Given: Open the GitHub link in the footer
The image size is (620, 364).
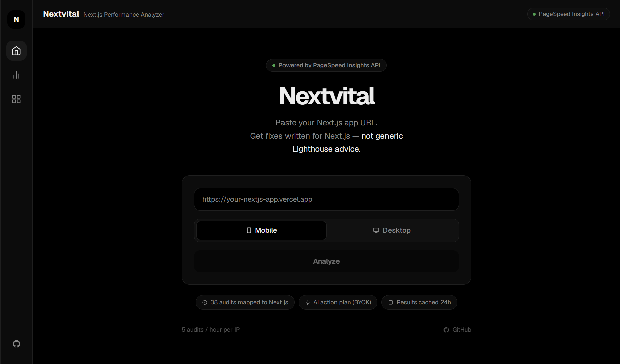Looking at the screenshot, I should click(x=457, y=330).
